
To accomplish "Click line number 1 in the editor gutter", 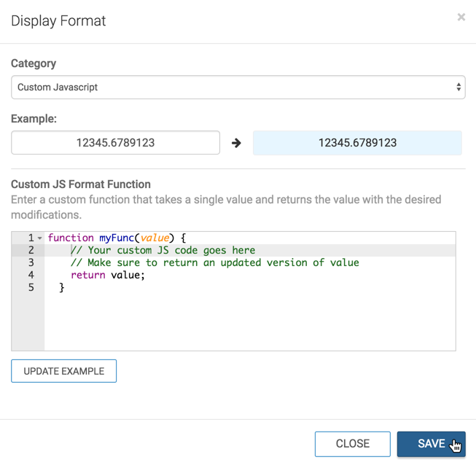I will 31,238.
